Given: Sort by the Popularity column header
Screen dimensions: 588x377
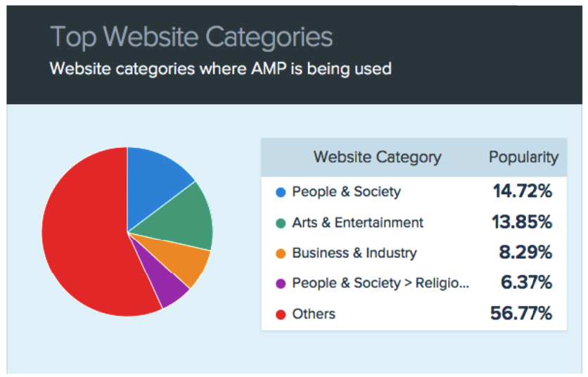Looking at the screenshot, I should [x=523, y=157].
